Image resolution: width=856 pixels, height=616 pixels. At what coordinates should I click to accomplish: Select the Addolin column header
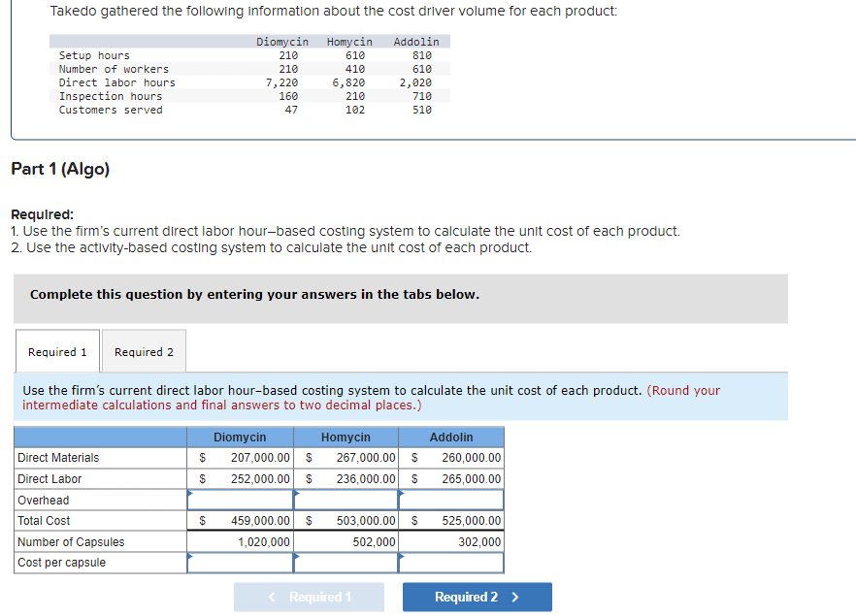tap(451, 437)
